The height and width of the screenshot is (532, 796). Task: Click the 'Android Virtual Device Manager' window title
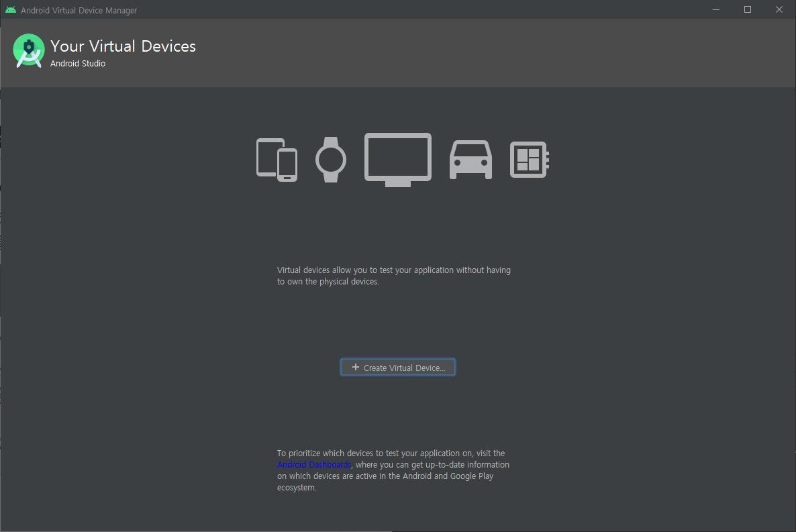(x=79, y=10)
